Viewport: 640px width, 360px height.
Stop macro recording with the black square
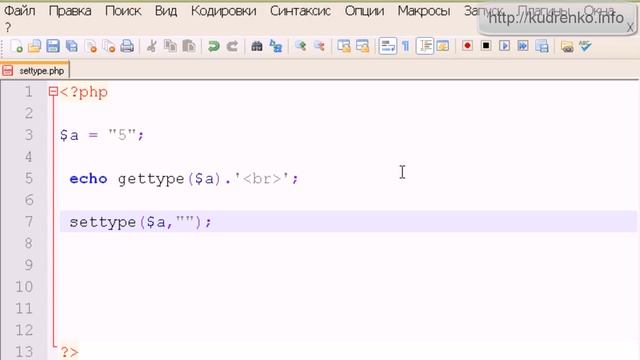(486, 46)
